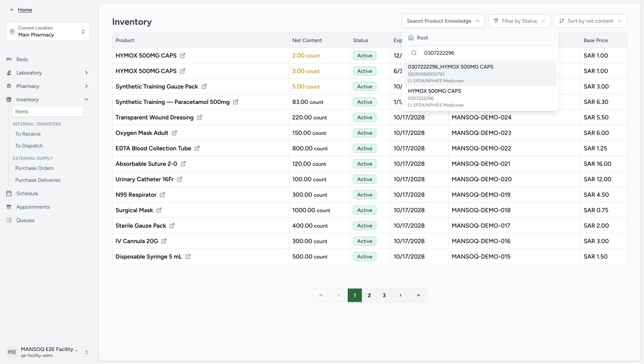Open Oxygen Mask Adult link icon

[x=174, y=133]
